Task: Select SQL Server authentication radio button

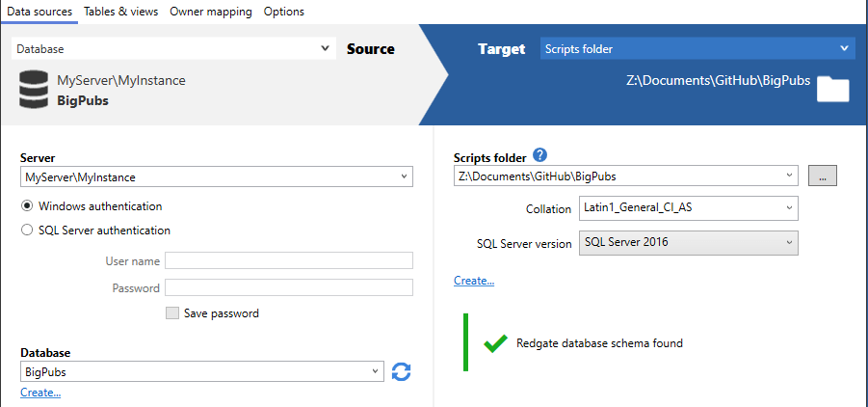Action: (x=27, y=231)
